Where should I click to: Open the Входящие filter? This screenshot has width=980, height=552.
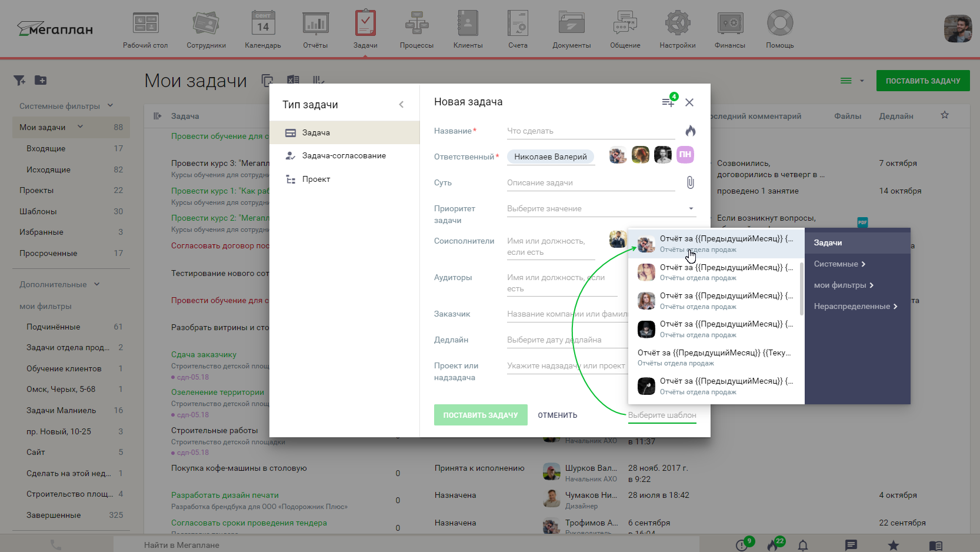[x=71, y=148]
